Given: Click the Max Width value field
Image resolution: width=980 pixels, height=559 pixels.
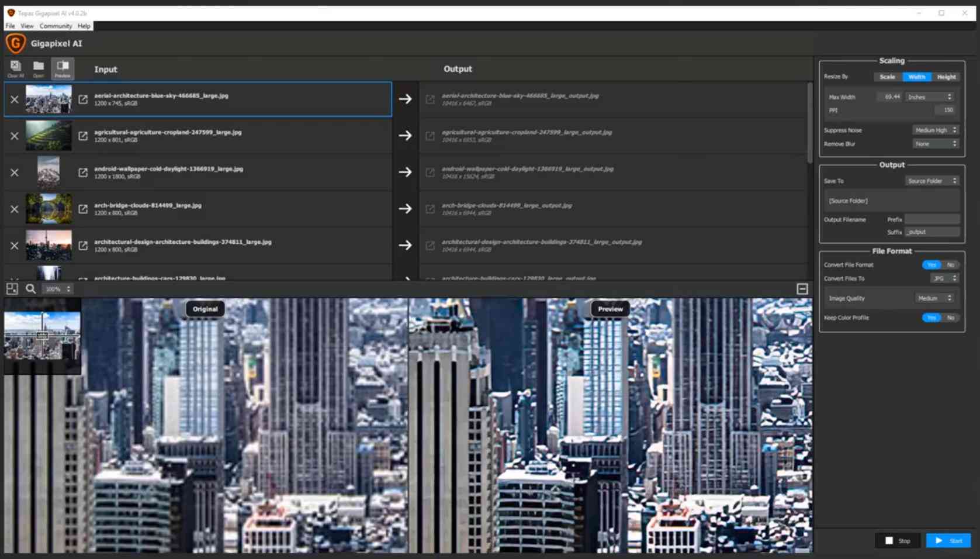Looking at the screenshot, I should click(x=889, y=97).
